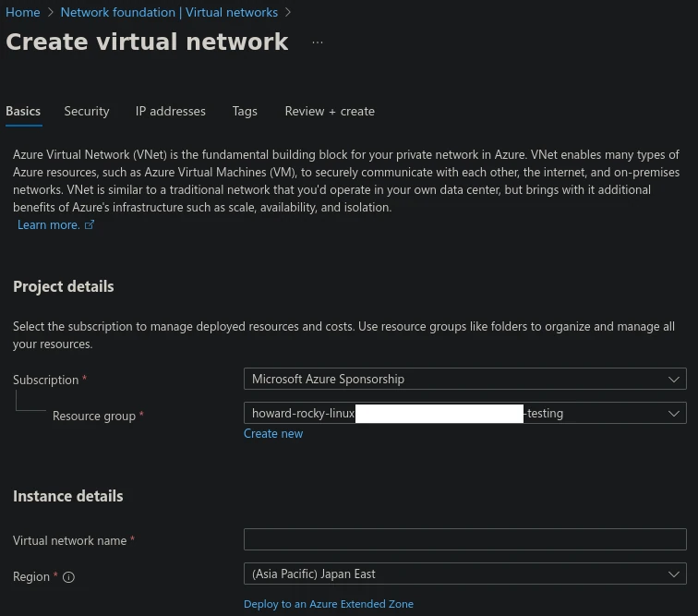Click the Region info icon
The width and height of the screenshot is (698, 616).
point(68,577)
